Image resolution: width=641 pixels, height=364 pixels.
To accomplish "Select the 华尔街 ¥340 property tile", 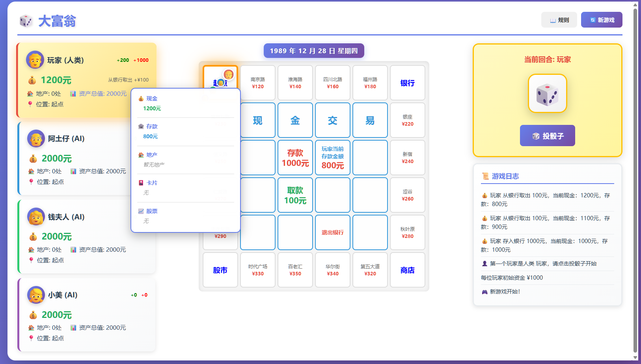I will pos(332,270).
